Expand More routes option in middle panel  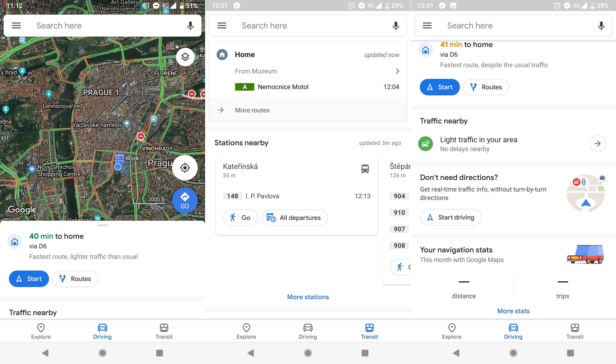pyautogui.click(x=308, y=110)
